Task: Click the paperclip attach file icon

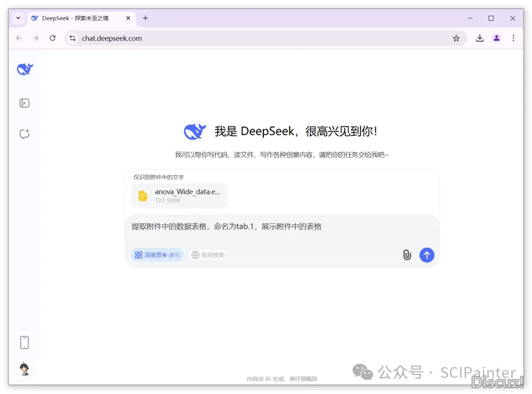Action: tap(407, 255)
